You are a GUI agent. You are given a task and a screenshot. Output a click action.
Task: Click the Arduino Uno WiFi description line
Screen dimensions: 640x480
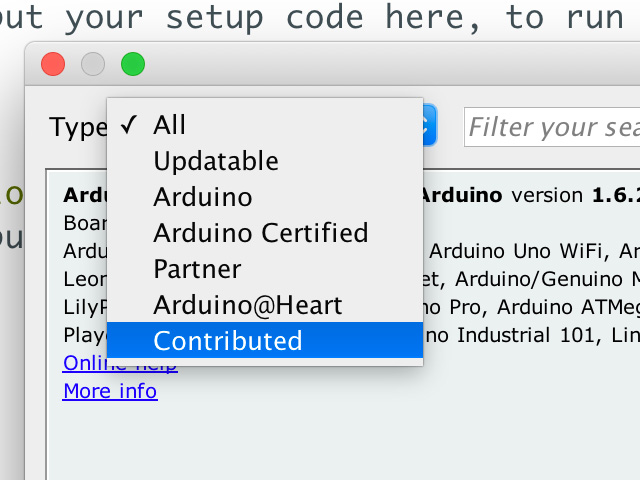(x=530, y=249)
